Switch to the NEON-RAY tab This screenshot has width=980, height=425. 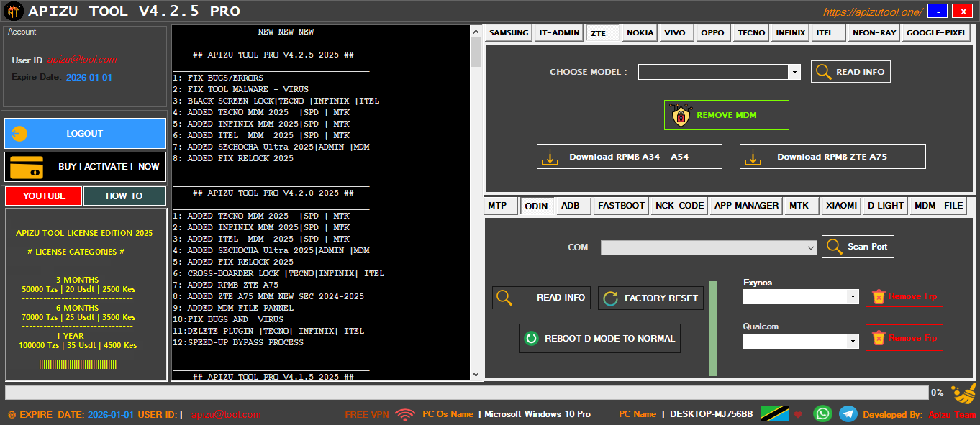[874, 32]
